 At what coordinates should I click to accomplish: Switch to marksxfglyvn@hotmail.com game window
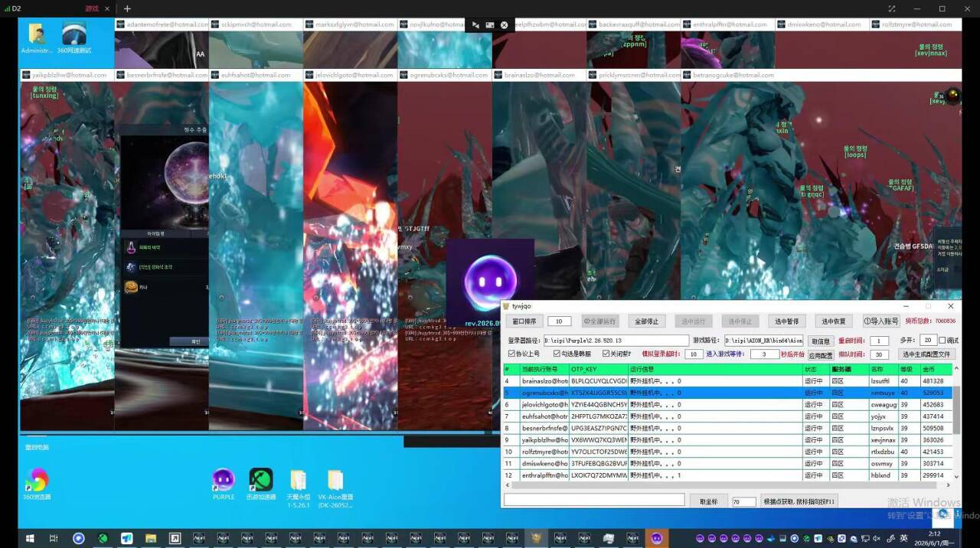click(x=350, y=24)
